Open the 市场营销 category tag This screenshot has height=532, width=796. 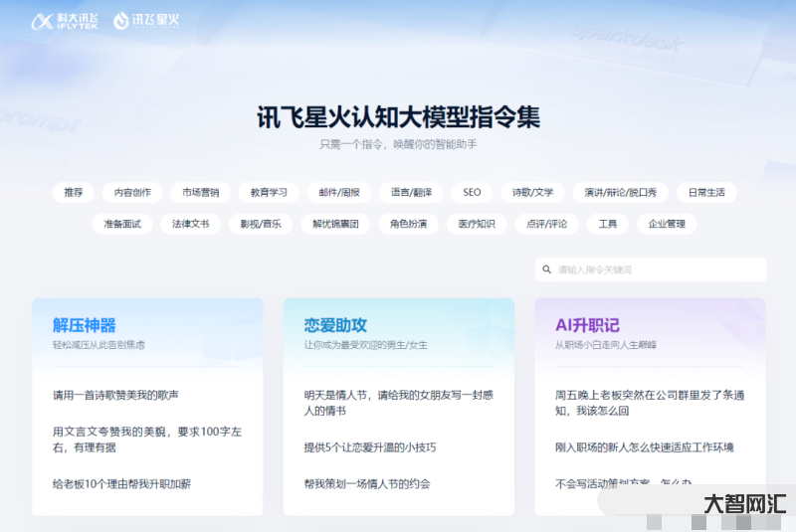click(x=200, y=192)
